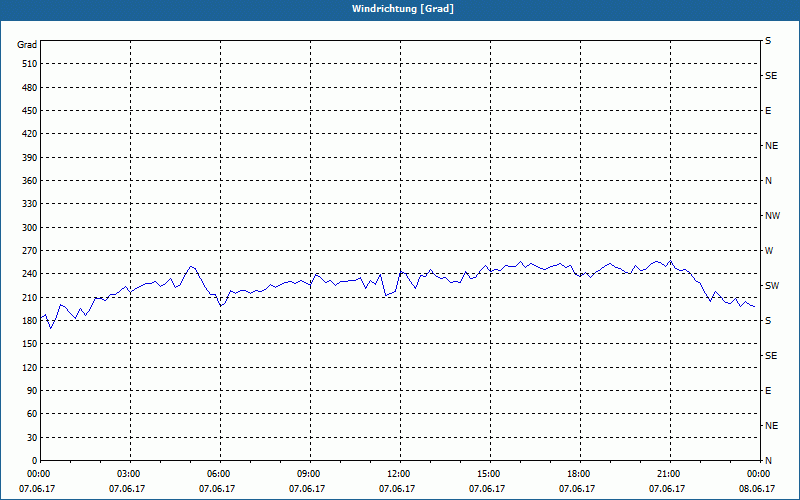The image size is (800, 500).
Task: Pick the 420 value on the degree axis
Action: click(30, 134)
